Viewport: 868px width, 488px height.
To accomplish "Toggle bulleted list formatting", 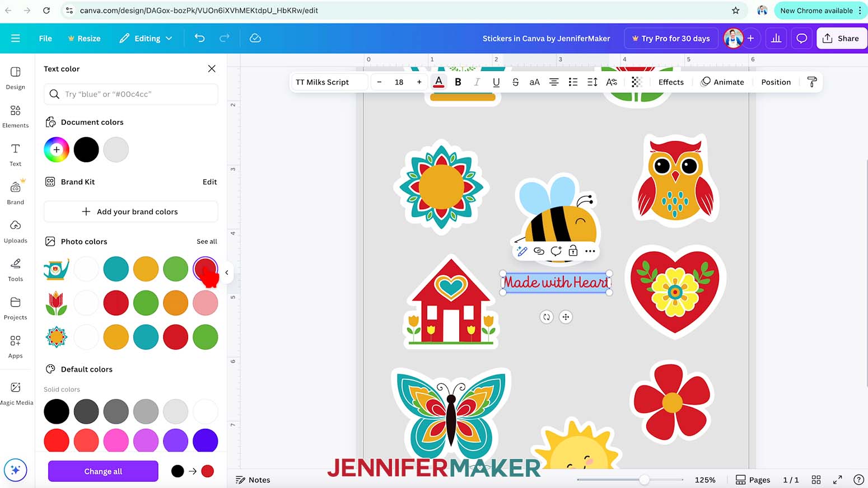I will (x=573, y=82).
